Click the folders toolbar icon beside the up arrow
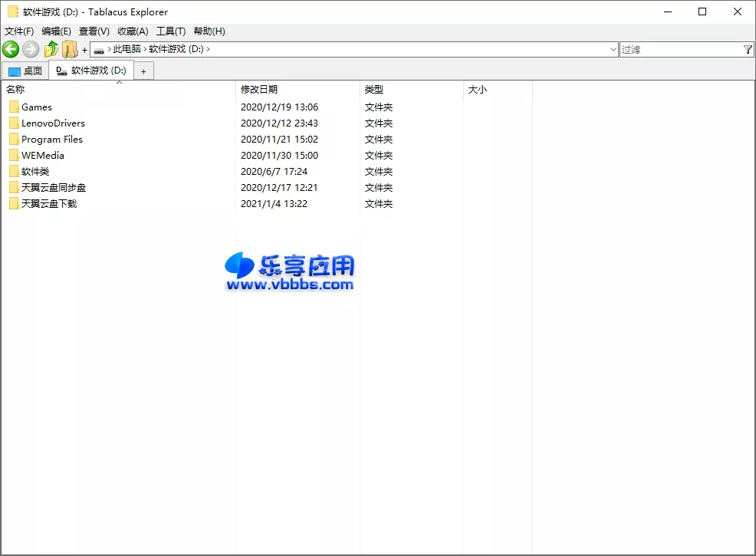 70,50
